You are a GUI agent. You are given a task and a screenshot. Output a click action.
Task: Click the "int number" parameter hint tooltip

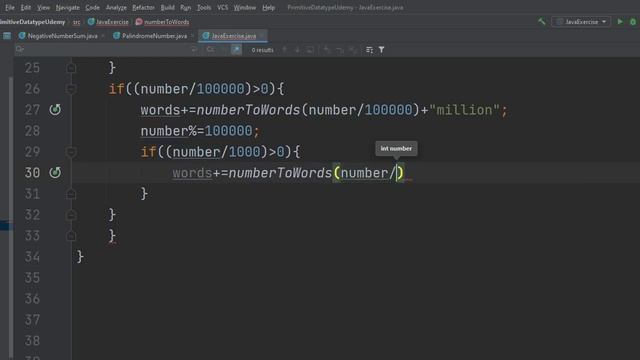396,149
